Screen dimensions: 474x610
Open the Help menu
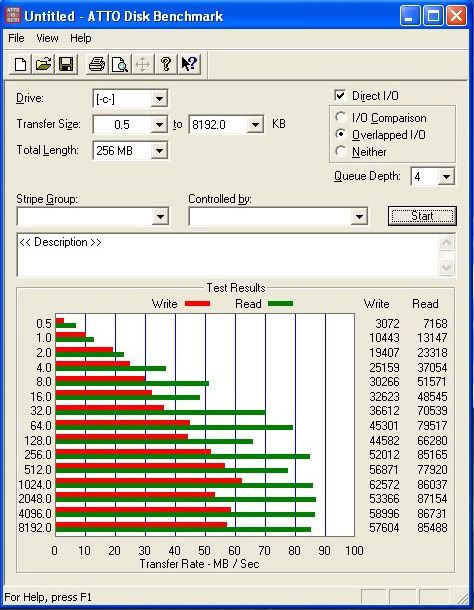click(81, 38)
